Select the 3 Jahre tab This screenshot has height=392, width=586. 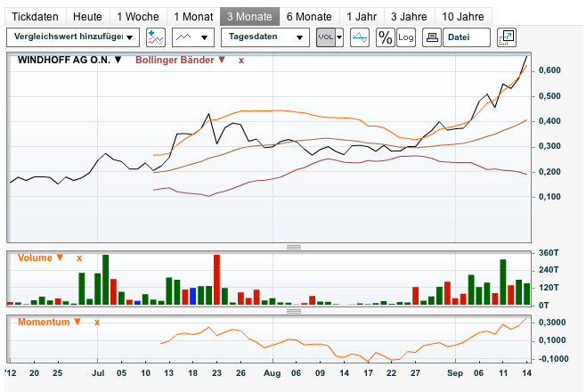pos(410,17)
